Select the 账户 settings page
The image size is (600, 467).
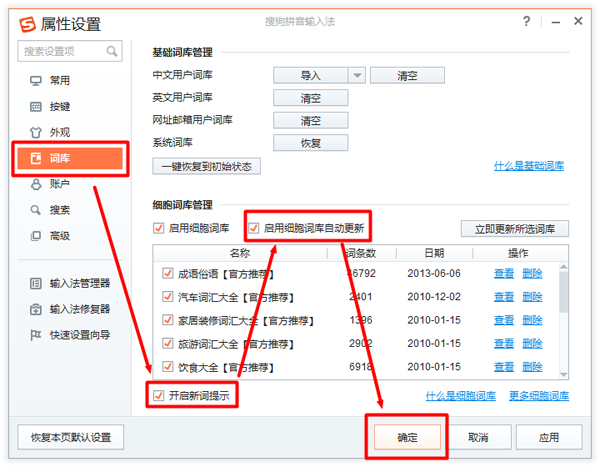[60, 184]
